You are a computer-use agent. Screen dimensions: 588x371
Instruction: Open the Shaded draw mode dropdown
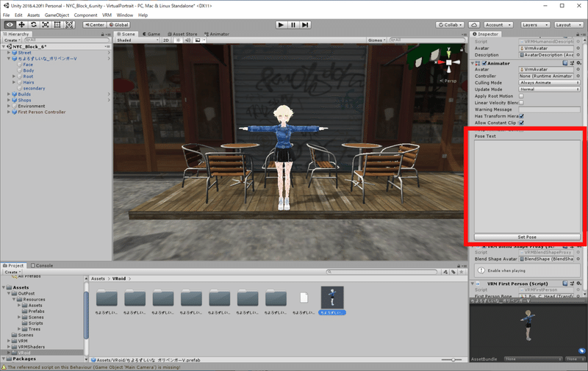[x=137, y=40]
